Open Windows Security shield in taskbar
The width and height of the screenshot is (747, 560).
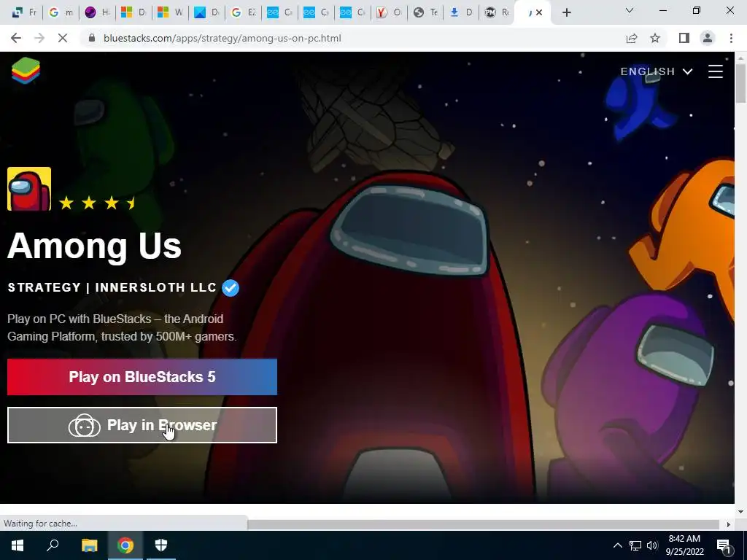(x=161, y=545)
